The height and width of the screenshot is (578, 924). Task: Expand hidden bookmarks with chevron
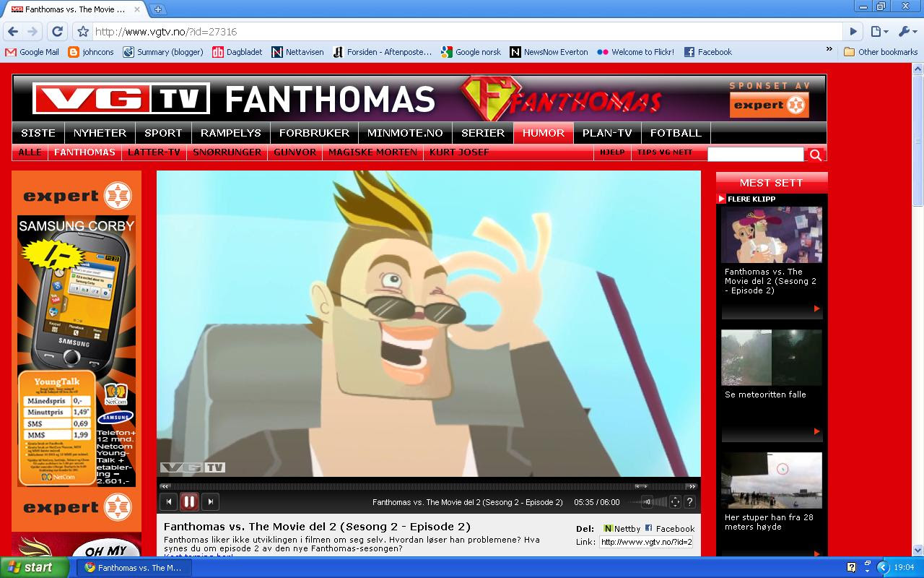click(829, 51)
